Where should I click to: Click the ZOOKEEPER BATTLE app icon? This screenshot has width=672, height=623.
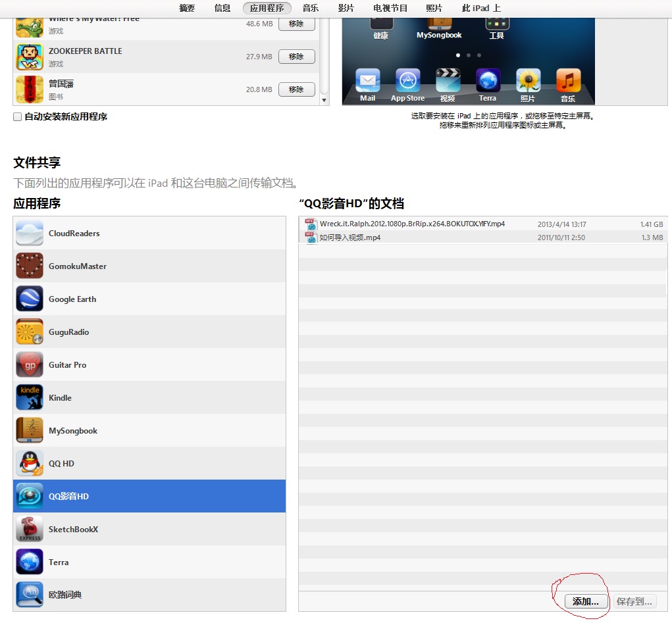30,57
